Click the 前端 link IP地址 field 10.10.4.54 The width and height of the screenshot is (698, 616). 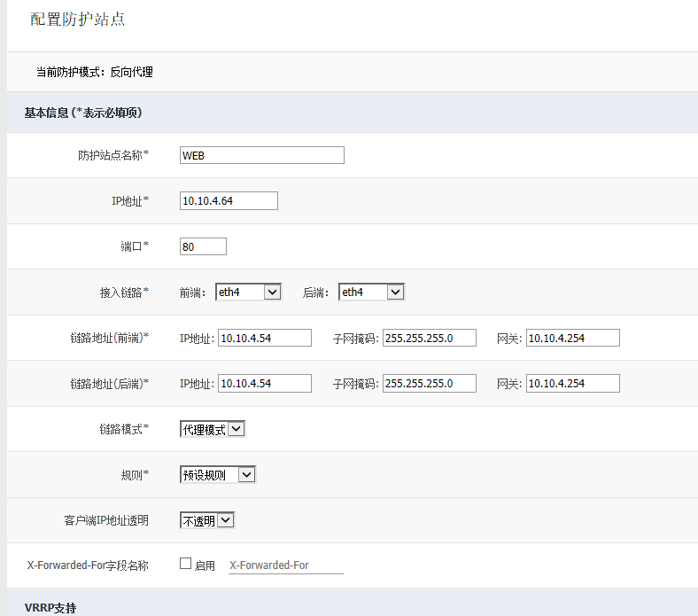click(x=265, y=338)
